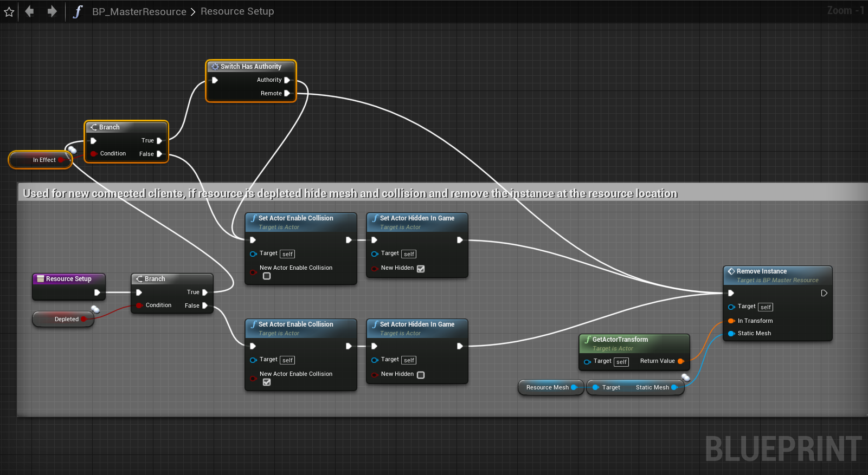Go back using the left arrow
The width and height of the screenshot is (868, 475).
(29, 11)
